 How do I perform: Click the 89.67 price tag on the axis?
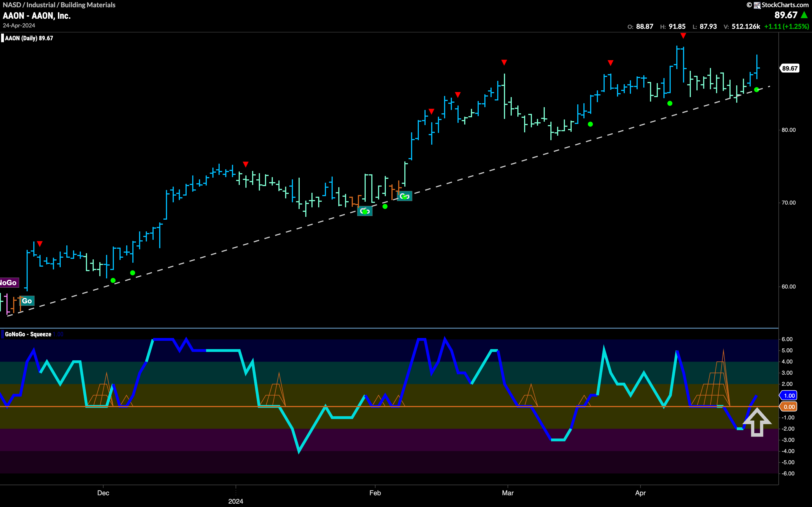pos(790,68)
